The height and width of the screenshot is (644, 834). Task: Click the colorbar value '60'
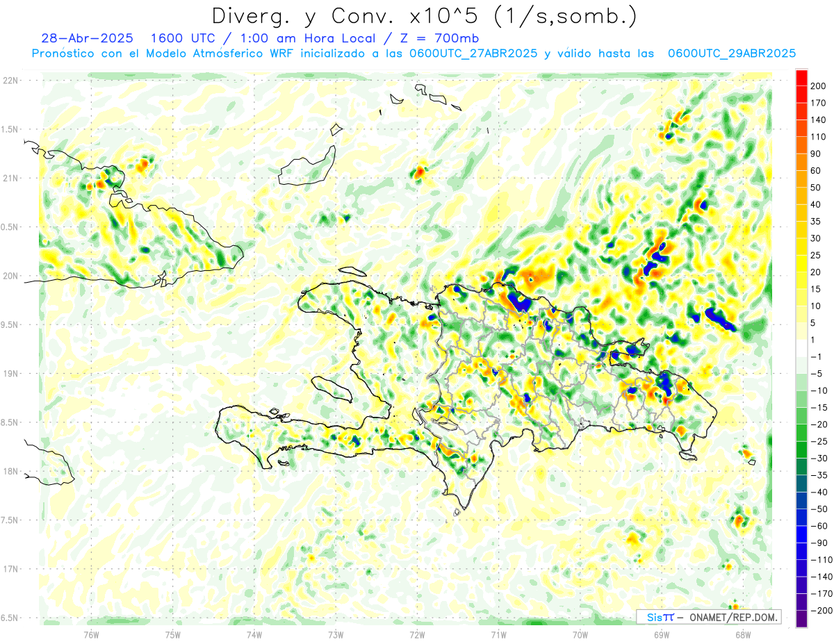(816, 170)
